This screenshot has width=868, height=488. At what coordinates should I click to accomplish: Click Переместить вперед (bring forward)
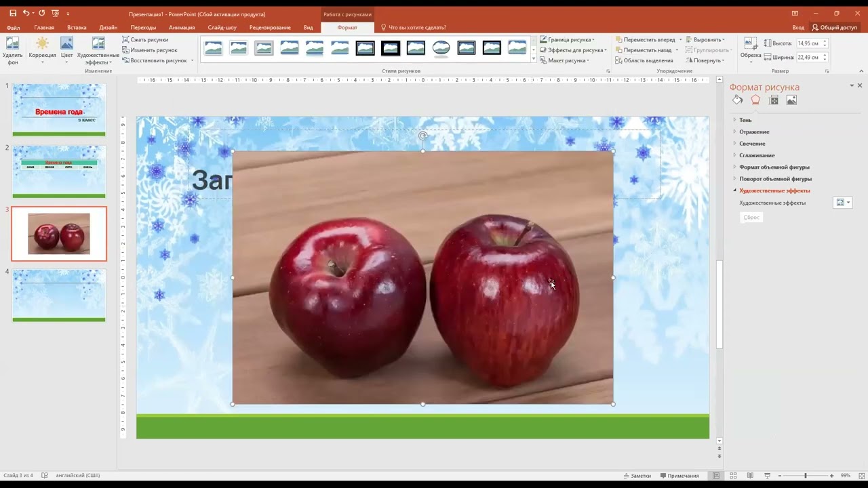tap(645, 40)
